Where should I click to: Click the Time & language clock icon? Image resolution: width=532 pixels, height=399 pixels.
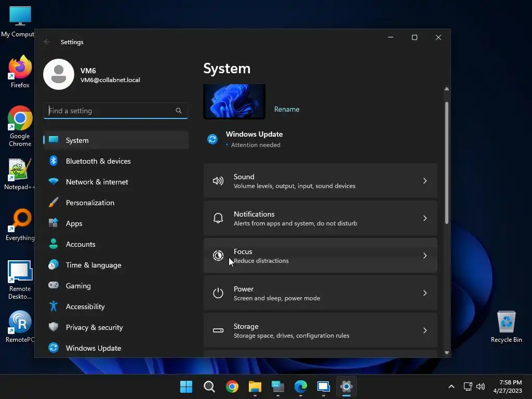pyautogui.click(x=54, y=264)
